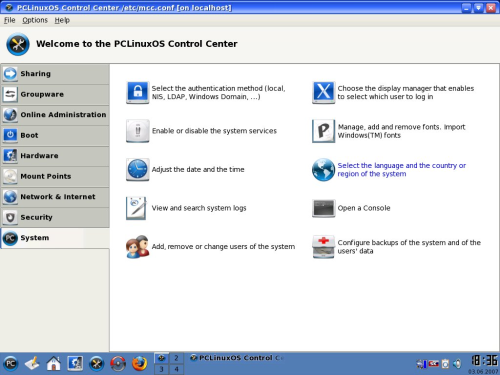Click the Control Center wrench header logo

pyautogui.click(x=18, y=44)
